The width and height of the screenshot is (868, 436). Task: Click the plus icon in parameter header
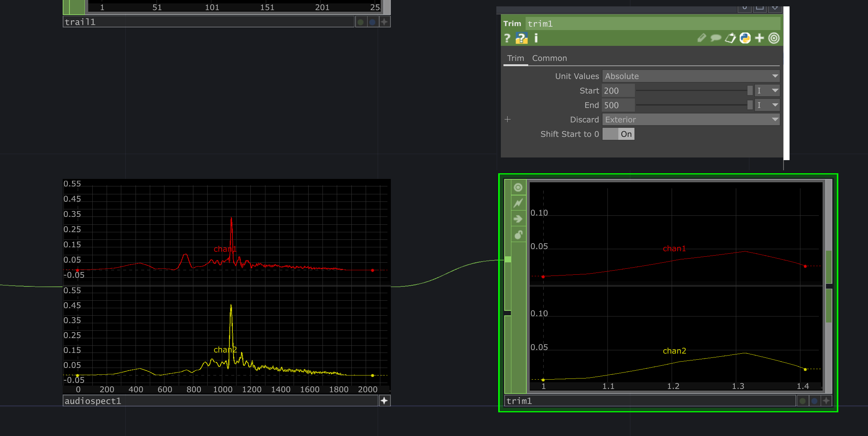click(x=759, y=38)
